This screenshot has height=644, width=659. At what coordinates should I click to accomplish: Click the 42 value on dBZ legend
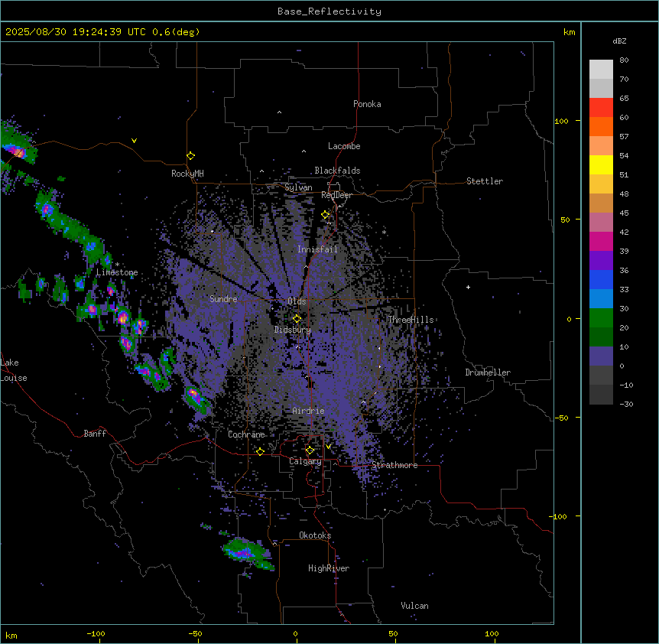point(624,232)
